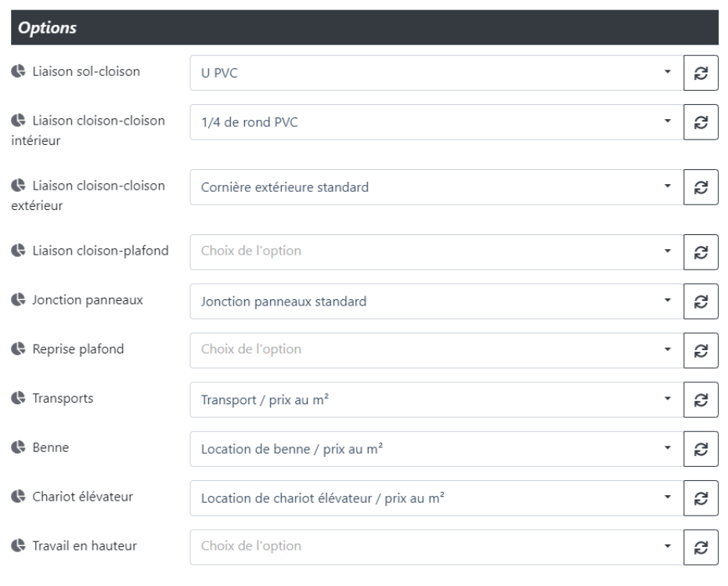The width and height of the screenshot is (728, 586).
Task: Refresh the Liaison cloison-cloison extérieur row
Action: point(701,187)
